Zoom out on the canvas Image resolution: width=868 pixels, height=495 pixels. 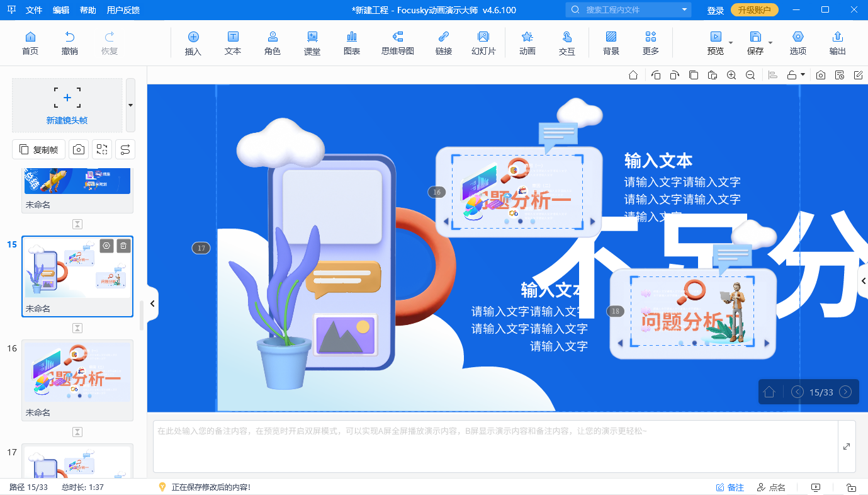(x=750, y=75)
